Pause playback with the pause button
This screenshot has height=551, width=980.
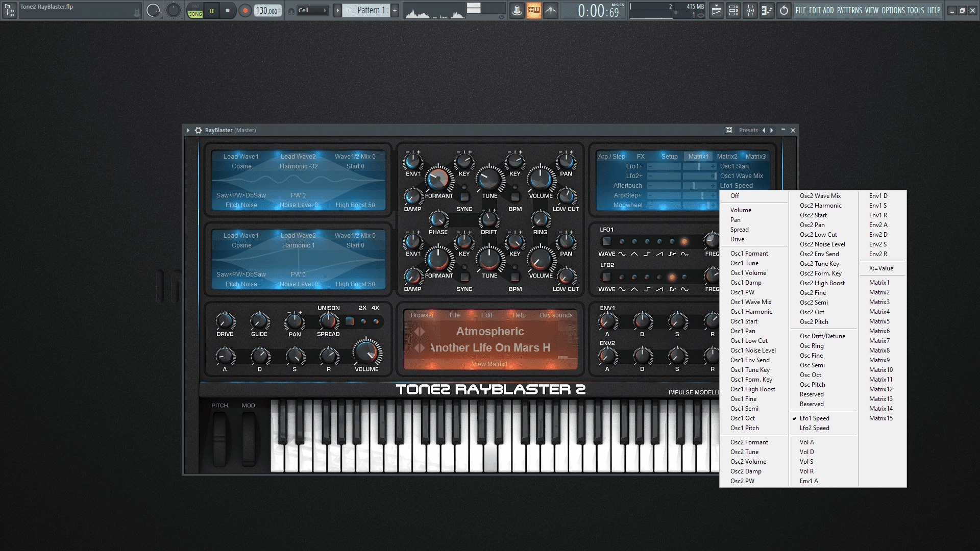pos(211,10)
